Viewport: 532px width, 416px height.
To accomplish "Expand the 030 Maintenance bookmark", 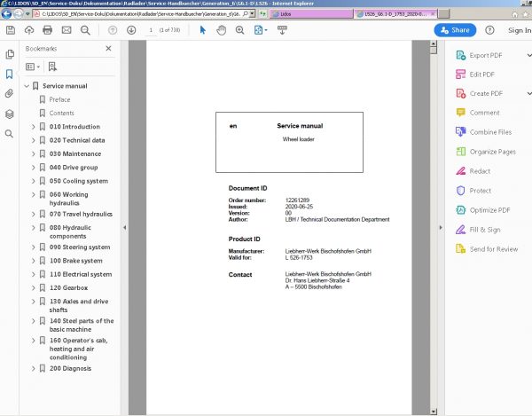I will (34, 154).
